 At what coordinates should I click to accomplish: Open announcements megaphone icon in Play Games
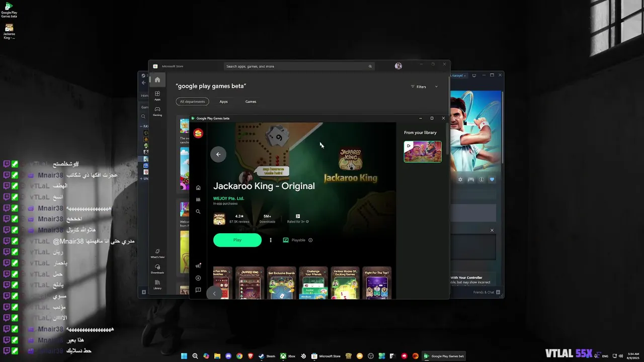198,266
